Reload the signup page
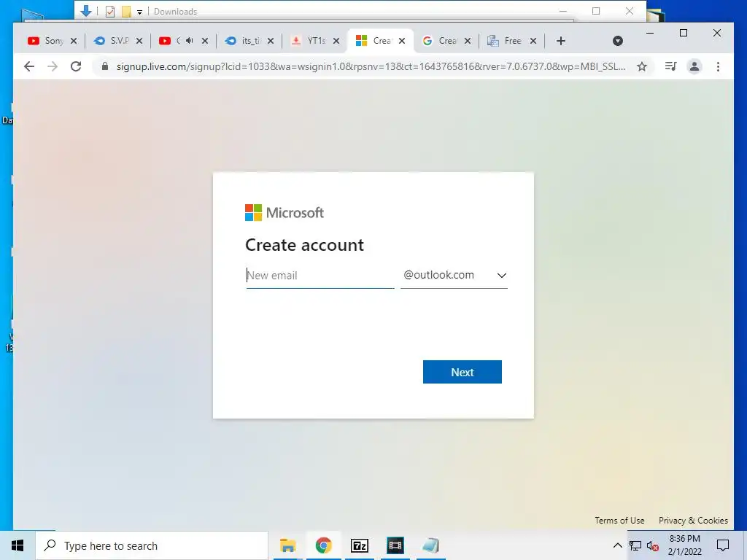Viewport: 747px width, 560px height. click(76, 66)
